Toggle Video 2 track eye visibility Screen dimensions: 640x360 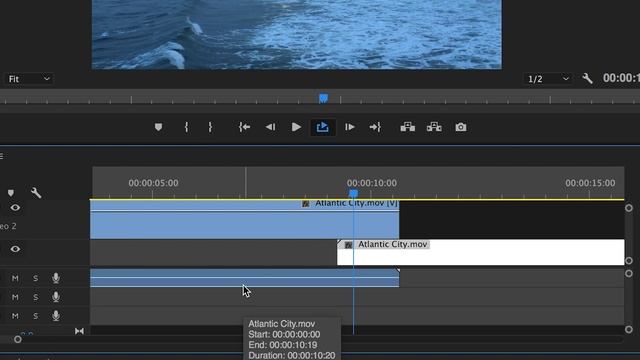[15, 208]
